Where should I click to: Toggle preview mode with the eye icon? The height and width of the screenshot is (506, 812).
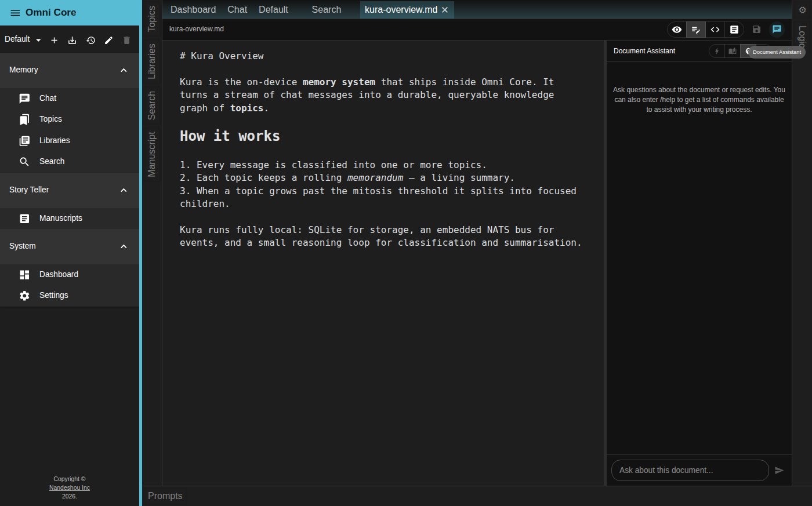point(677,30)
